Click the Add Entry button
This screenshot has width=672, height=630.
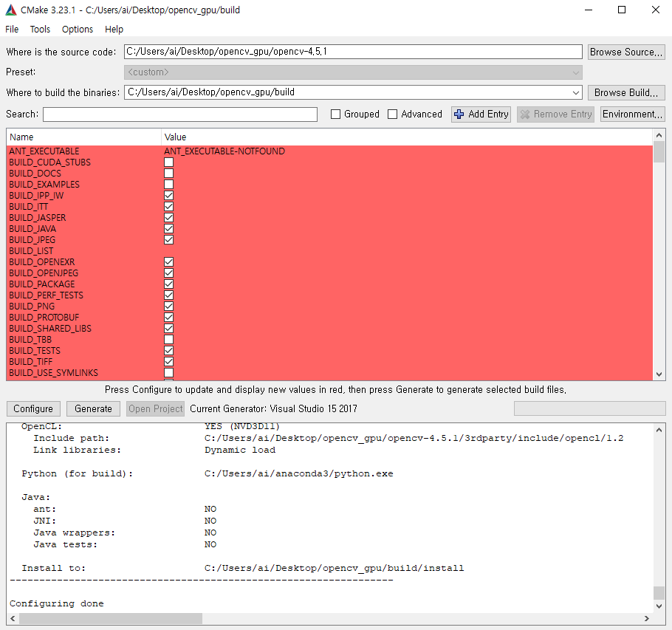[x=481, y=114]
